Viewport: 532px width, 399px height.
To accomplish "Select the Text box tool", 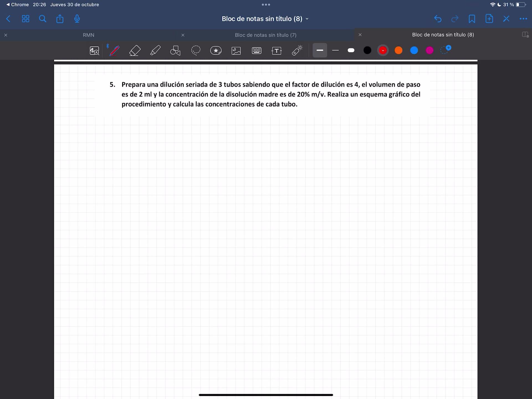I will (x=277, y=50).
